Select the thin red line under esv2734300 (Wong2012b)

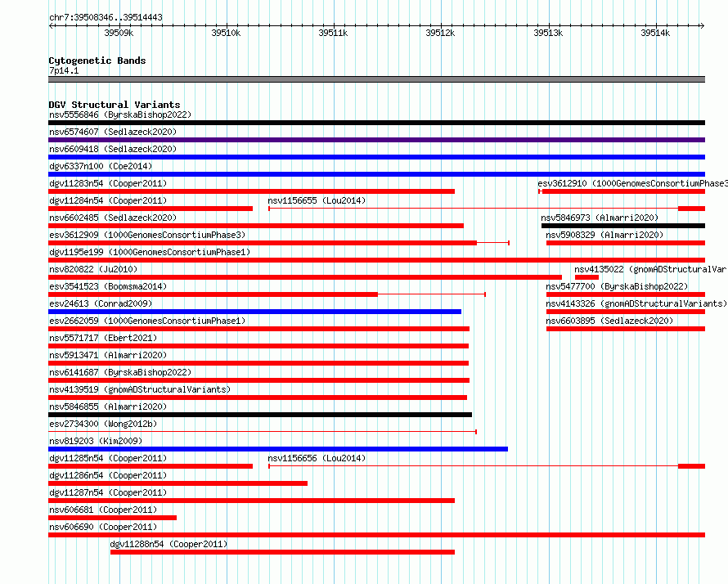tap(263, 432)
